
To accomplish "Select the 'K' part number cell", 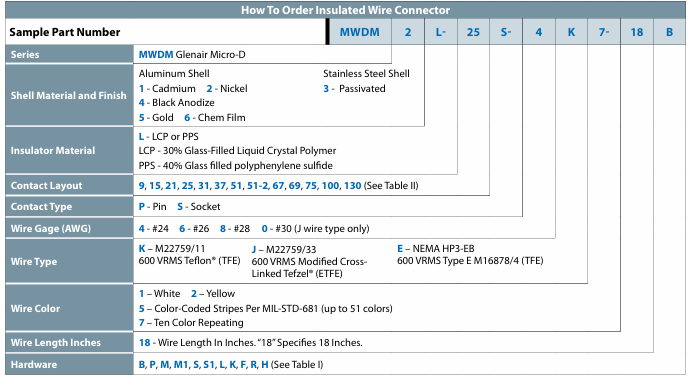I will point(571,32).
